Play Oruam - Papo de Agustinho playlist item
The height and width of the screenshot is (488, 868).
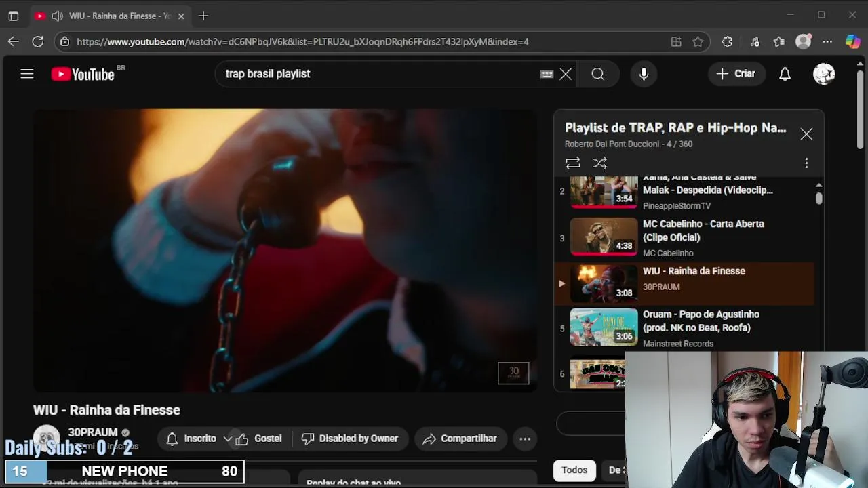[685, 329]
